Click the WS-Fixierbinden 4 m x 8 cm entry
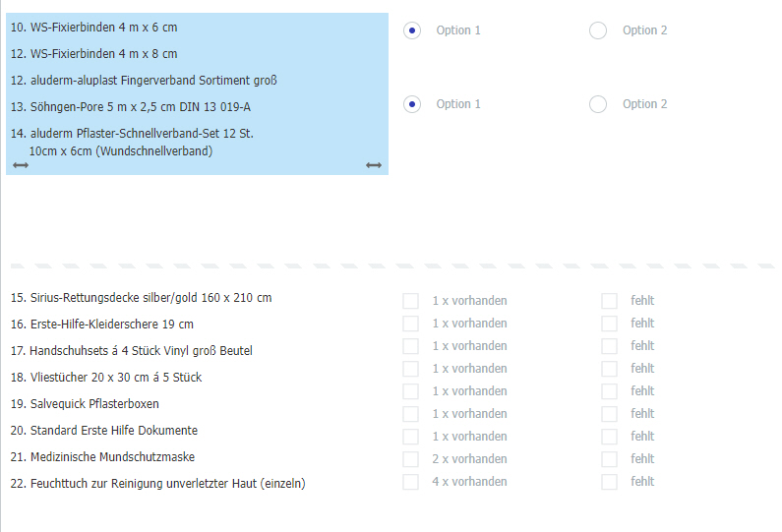 pyautogui.click(x=94, y=54)
